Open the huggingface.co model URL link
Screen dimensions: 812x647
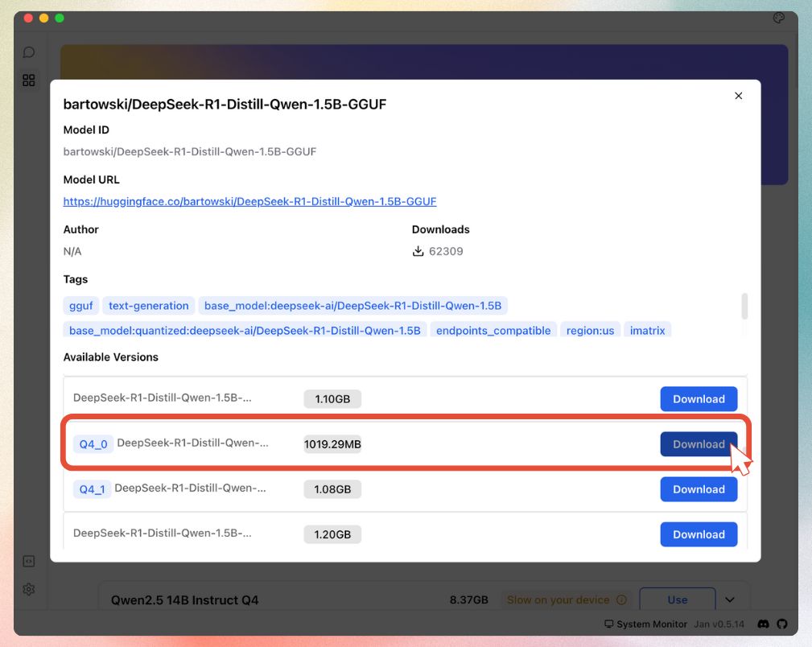(x=249, y=201)
